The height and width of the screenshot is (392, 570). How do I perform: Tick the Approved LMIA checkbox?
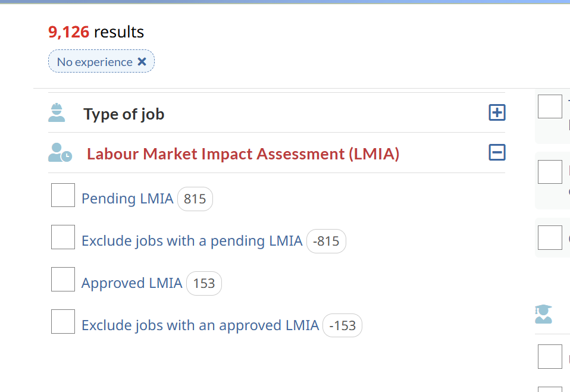tap(63, 280)
